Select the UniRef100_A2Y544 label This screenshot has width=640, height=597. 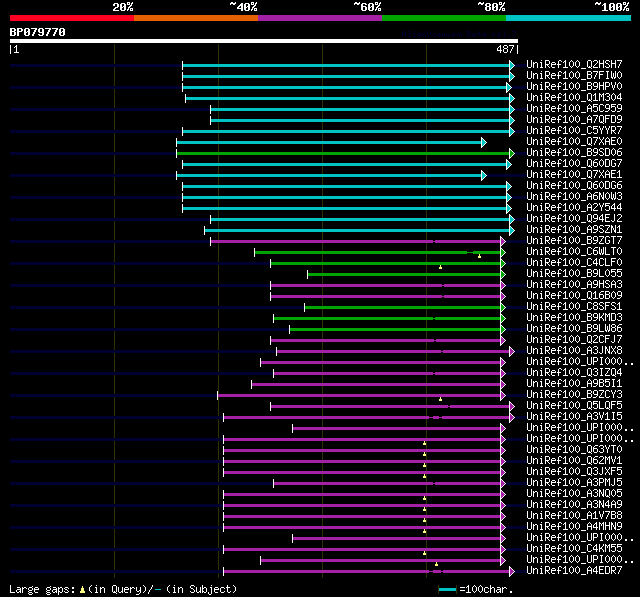coord(574,208)
